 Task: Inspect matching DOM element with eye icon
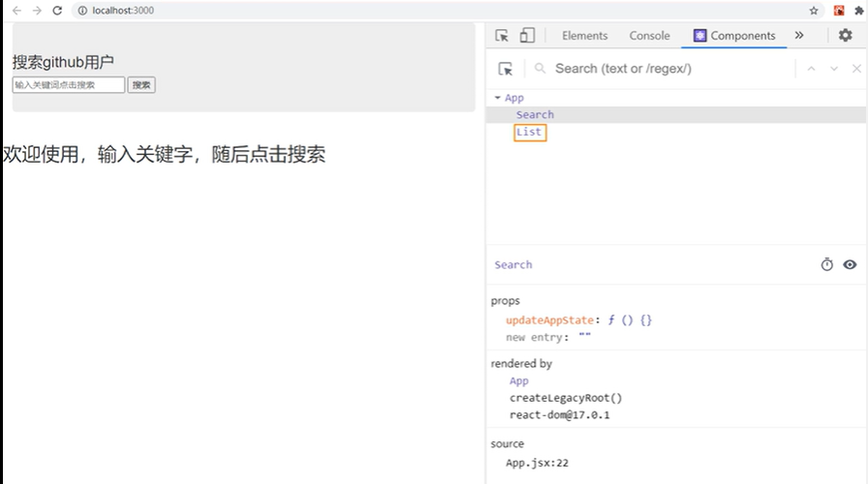click(x=850, y=264)
